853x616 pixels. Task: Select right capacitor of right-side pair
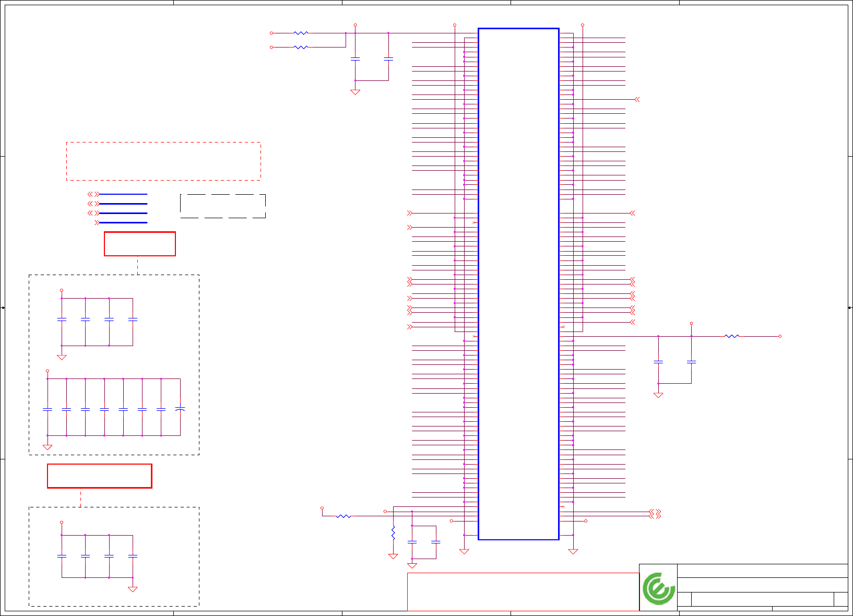point(692,361)
